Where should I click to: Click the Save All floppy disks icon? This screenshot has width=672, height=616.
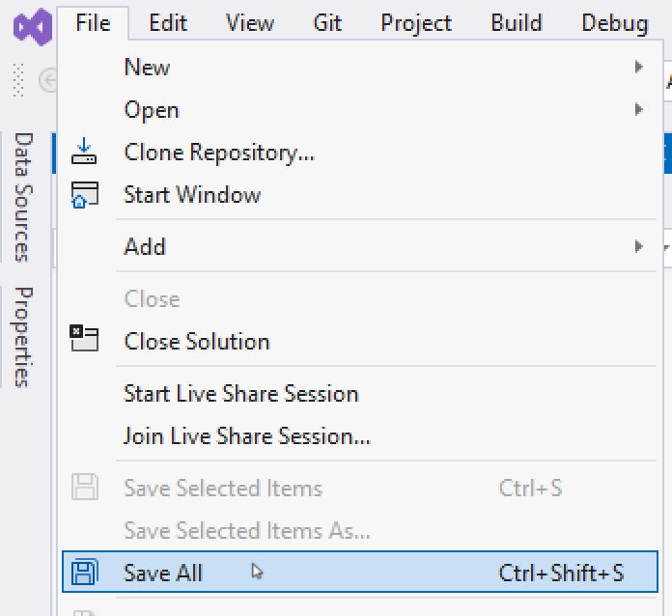click(84, 572)
